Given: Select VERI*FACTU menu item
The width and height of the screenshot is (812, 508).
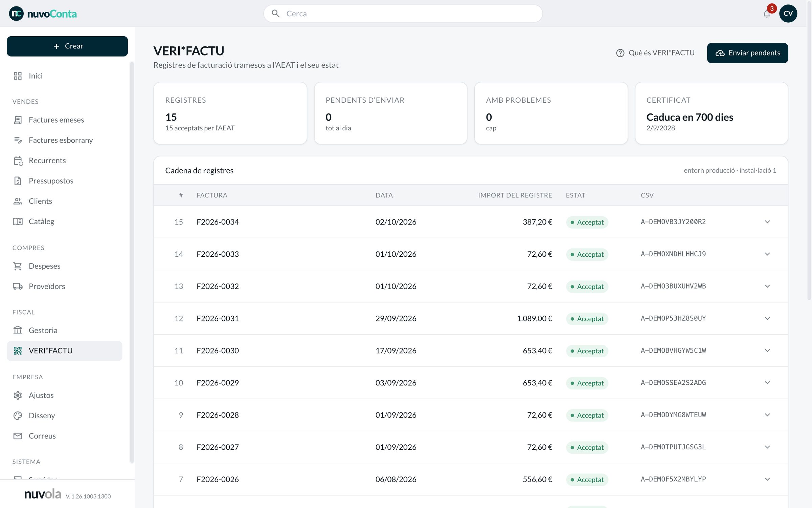Looking at the screenshot, I should 64,351.
